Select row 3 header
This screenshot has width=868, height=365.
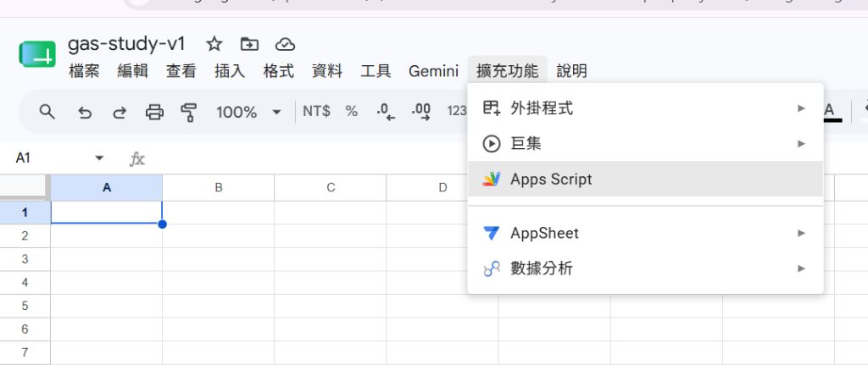[25, 259]
